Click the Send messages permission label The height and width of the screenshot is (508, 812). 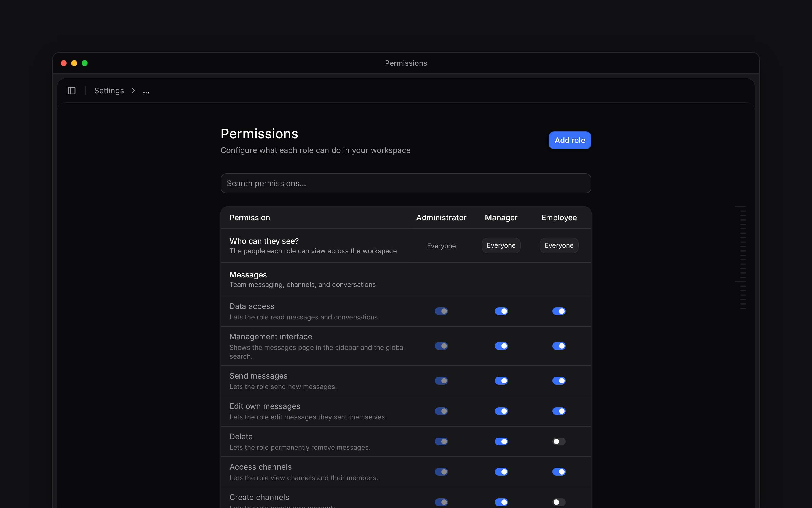[x=258, y=376]
